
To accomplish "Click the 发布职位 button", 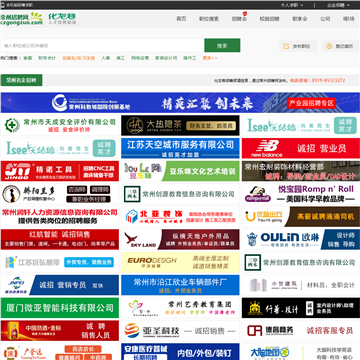I will 298,46.
